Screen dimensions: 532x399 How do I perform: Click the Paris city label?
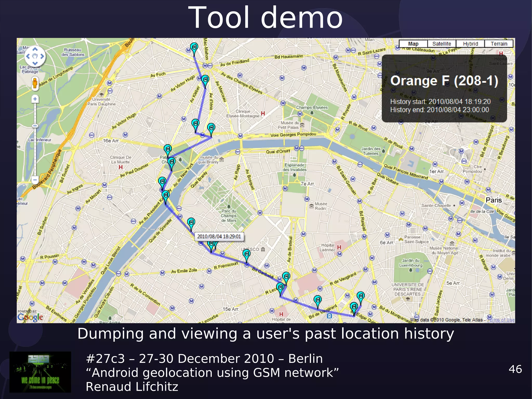point(494,200)
